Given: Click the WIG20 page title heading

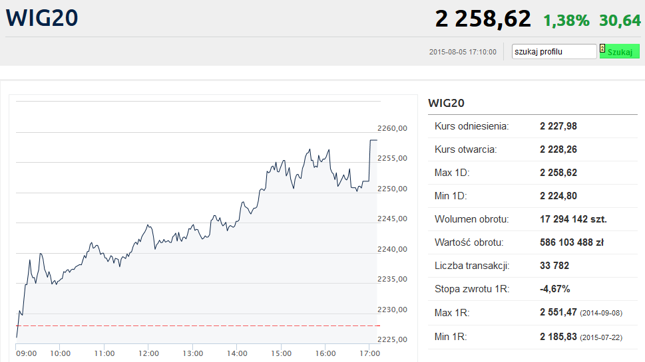Looking at the screenshot, I should pyautogui.click(x=42, y=18).
